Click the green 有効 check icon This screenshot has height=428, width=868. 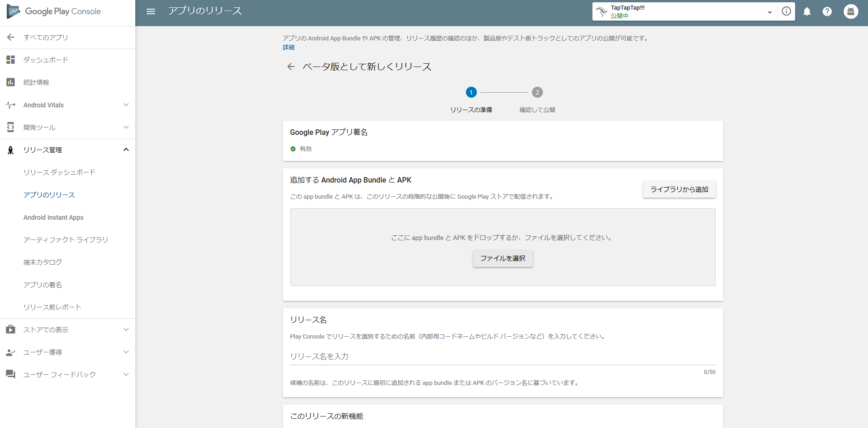pos(293,149)
